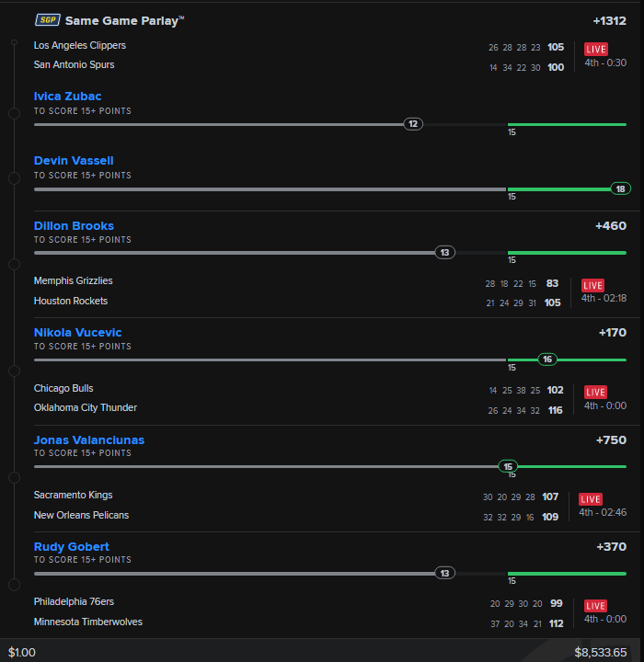Image resolution: width=644 pixels, height=662 pixels.
Task: Click Devin Vassell's timeline leg circle
Action: (15, 178)
